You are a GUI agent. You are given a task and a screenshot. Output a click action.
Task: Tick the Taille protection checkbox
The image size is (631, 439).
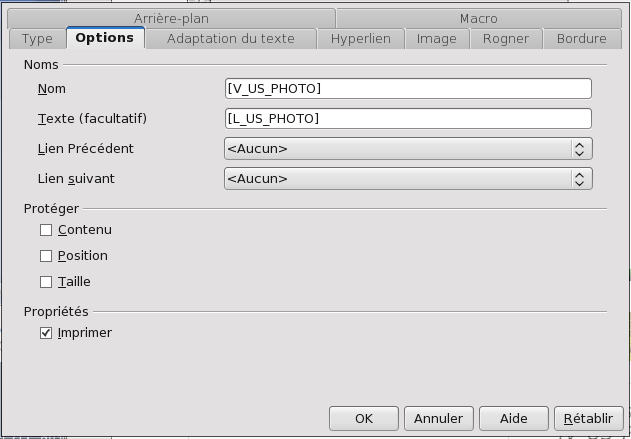46,282
